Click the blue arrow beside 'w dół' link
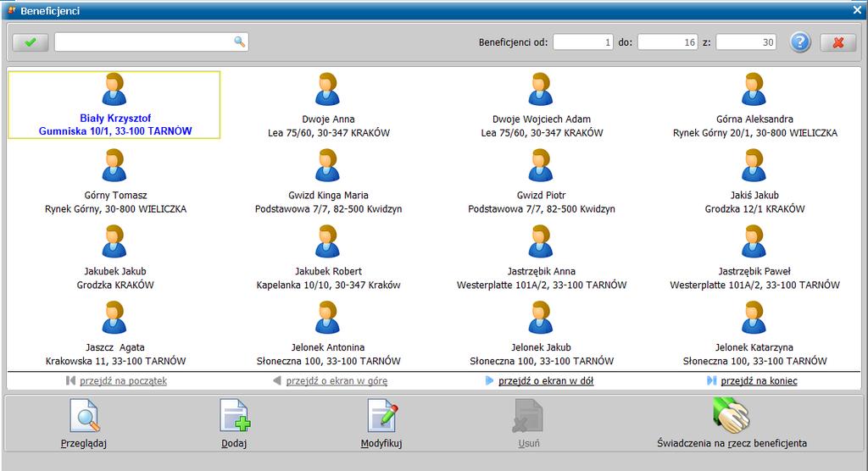This screenshot has width=868, height=471. click(x=489, y=381)
